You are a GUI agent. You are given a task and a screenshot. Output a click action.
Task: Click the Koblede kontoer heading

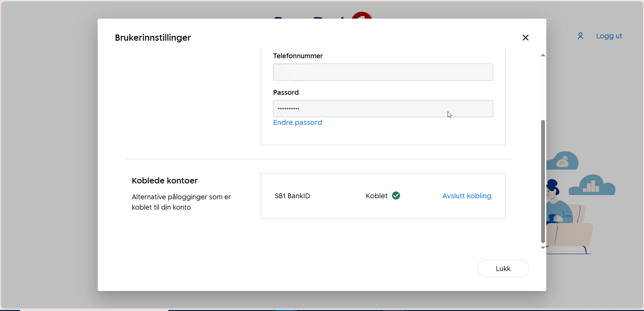(x=165, y=181)
